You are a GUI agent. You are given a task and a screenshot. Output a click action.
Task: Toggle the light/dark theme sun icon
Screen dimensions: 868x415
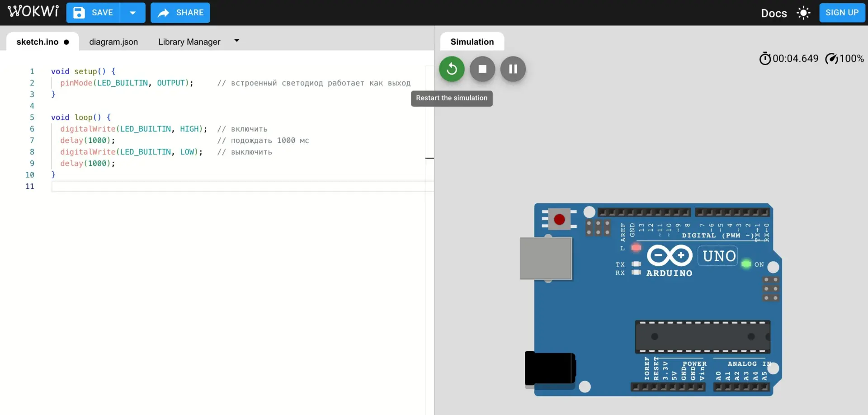coord(803,13)
